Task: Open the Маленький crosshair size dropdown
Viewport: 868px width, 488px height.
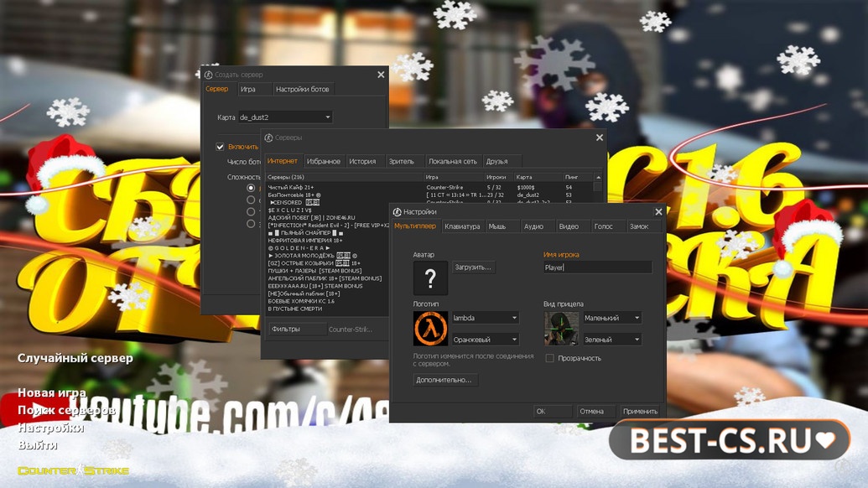Action: click(612, 318)
